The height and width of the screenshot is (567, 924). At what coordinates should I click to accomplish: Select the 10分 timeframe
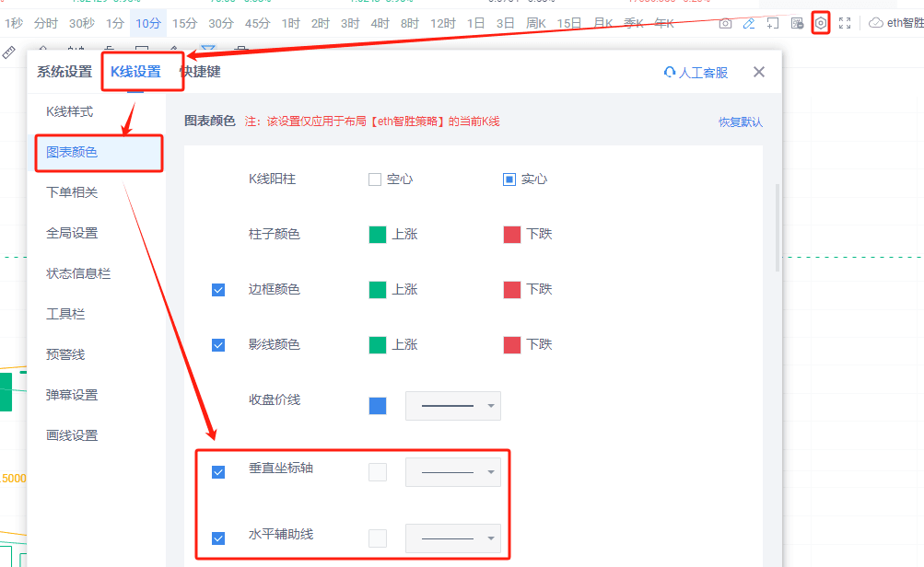click(148, 24)
